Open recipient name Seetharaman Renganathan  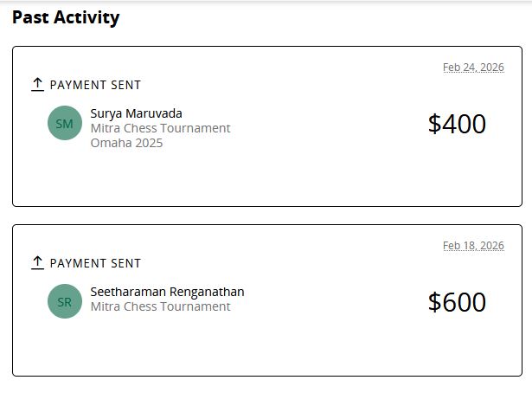167,292
